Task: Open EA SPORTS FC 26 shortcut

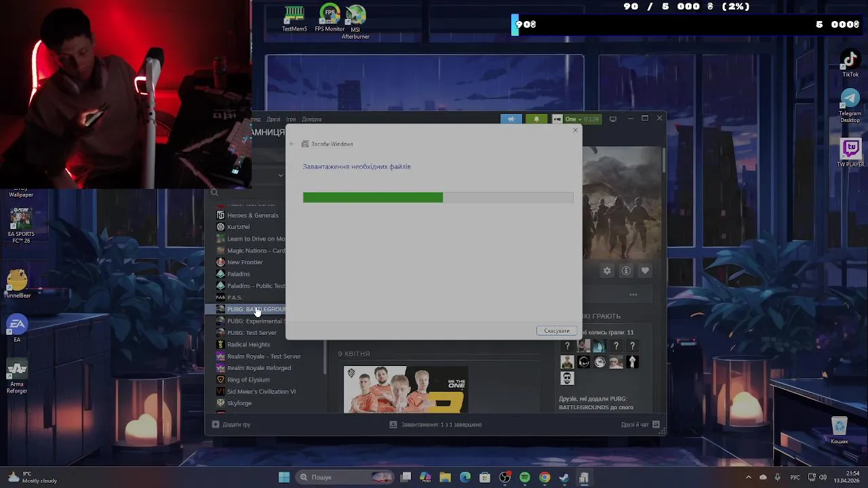Action: pyautogui.click(x=21, y=226)
